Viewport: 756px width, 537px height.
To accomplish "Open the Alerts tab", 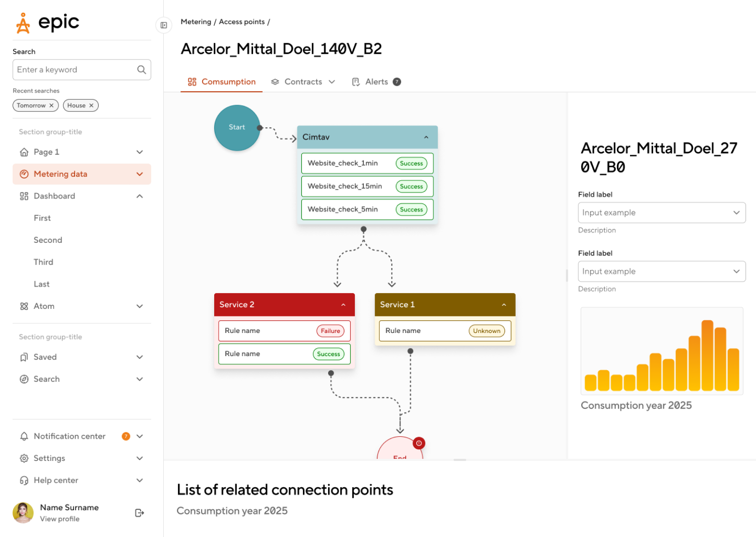I will pos(376,82).
